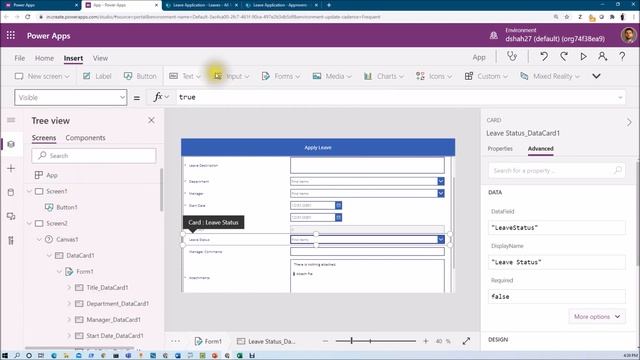Expand the formula bar chevron

[620, 98]
